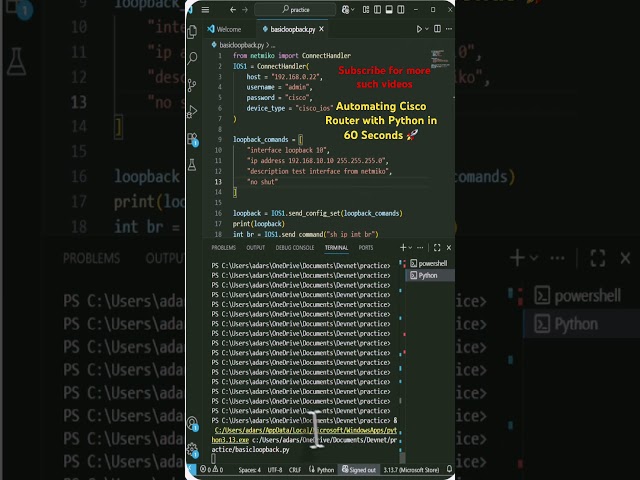640x480 pixels.
Task: Click Copilot Signed out status
Action: tap(359, 470)
